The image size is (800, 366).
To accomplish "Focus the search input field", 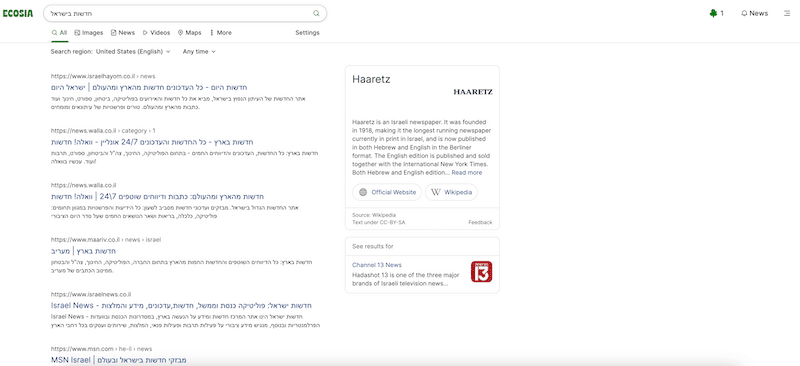I will pyautogui.click(x=179, y=13).
